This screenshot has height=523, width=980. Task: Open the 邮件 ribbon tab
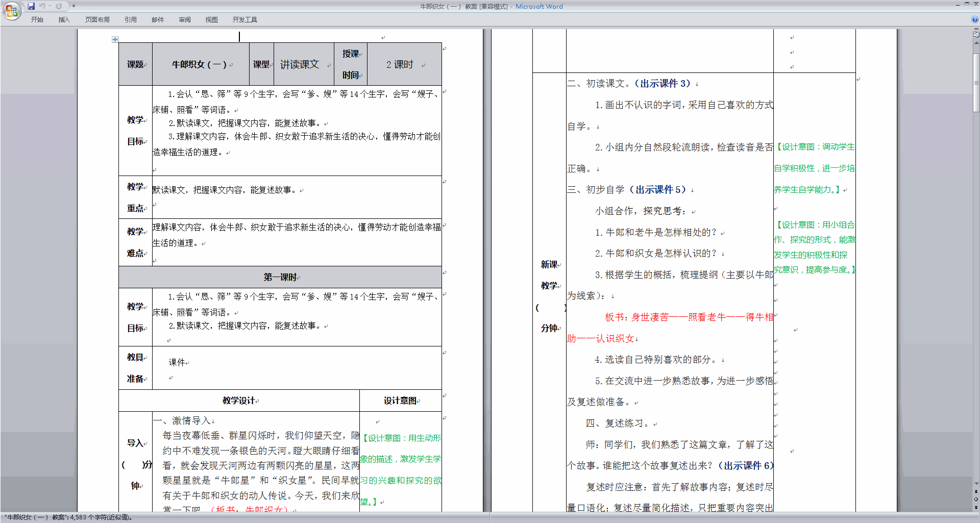pos(158,20)
